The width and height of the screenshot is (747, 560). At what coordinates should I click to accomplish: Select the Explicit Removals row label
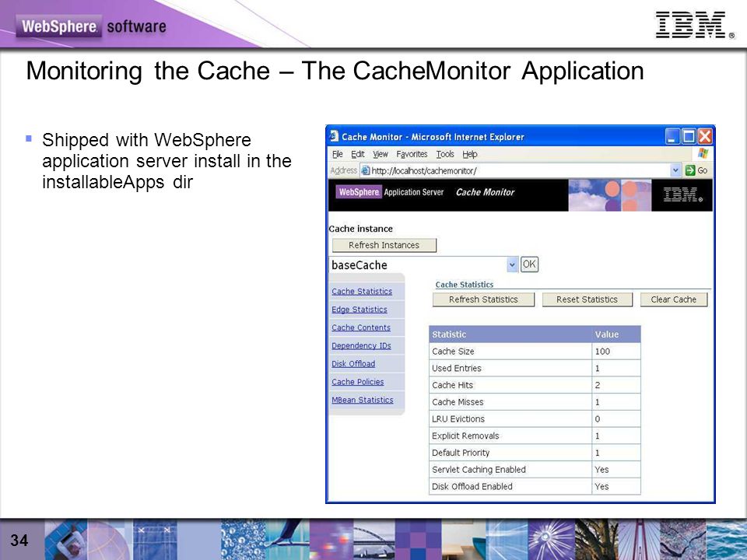coord(465,436)
